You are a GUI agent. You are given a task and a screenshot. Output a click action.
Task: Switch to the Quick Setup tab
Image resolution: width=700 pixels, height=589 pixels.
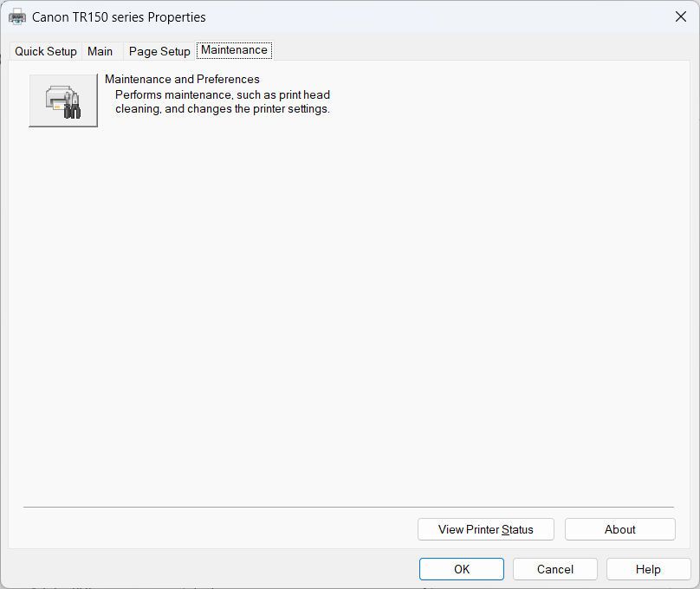tap(46, 51)
